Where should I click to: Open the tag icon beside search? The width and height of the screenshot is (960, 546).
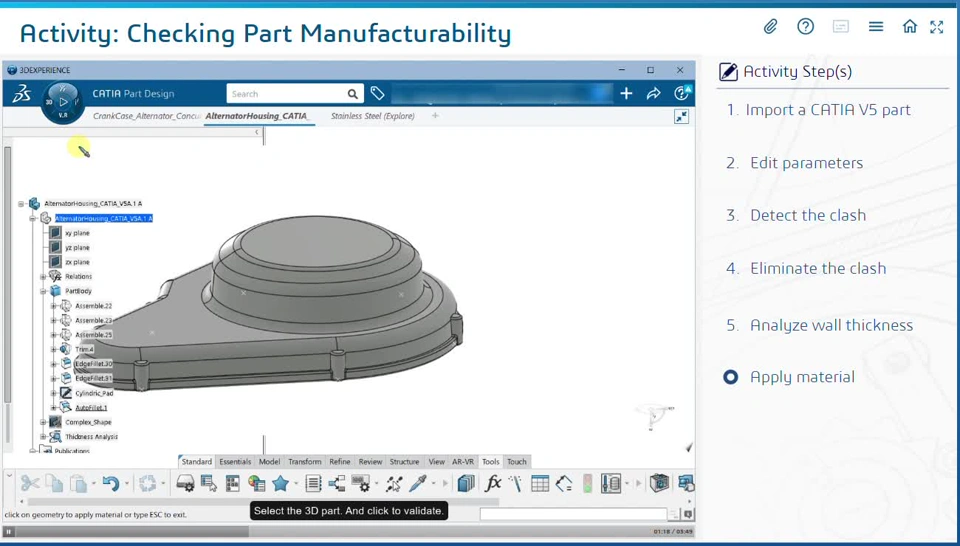click(x=377, y=93)
